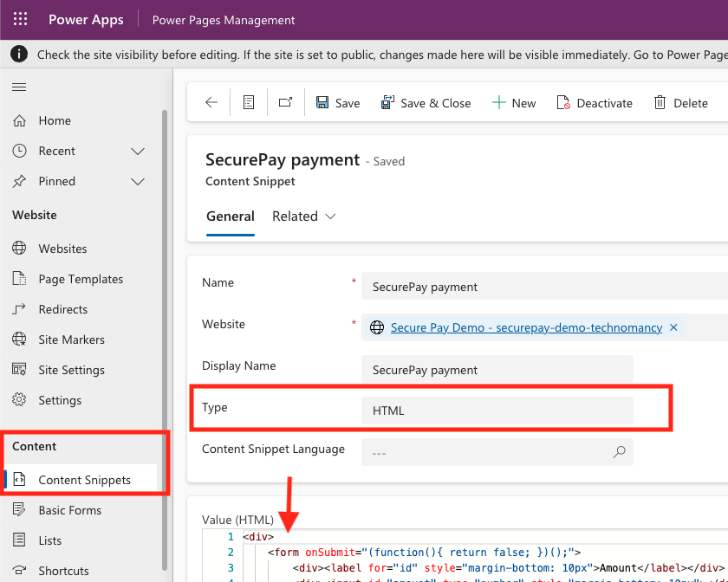Go back using the arrow icon
728x582 pixels.
210,102
